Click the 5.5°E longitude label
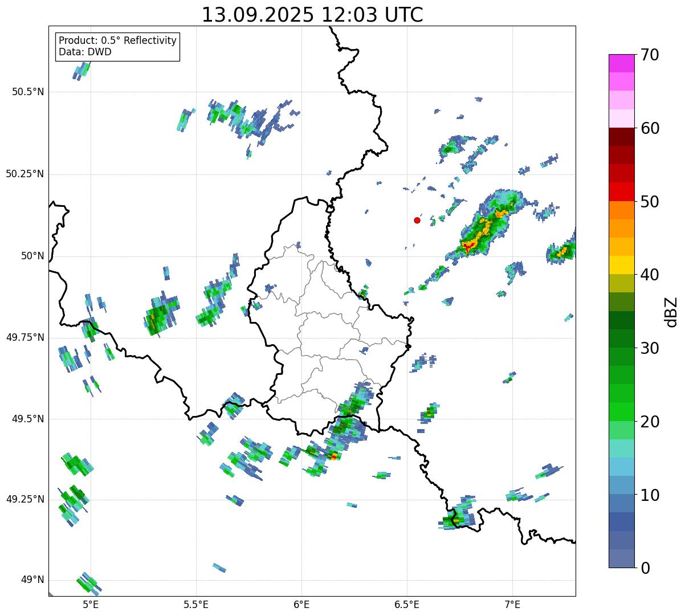Image resolution: width=685 pixels, height=616 pixels. point(196,604)
